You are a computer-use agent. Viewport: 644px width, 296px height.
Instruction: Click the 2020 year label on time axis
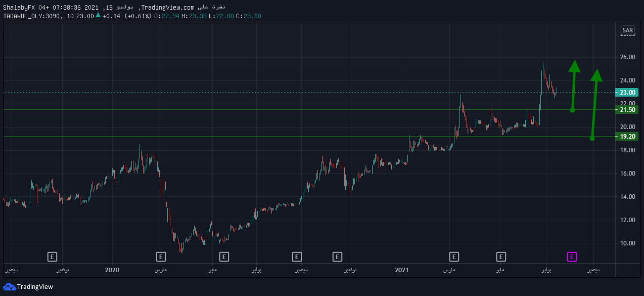click(112, 270)
